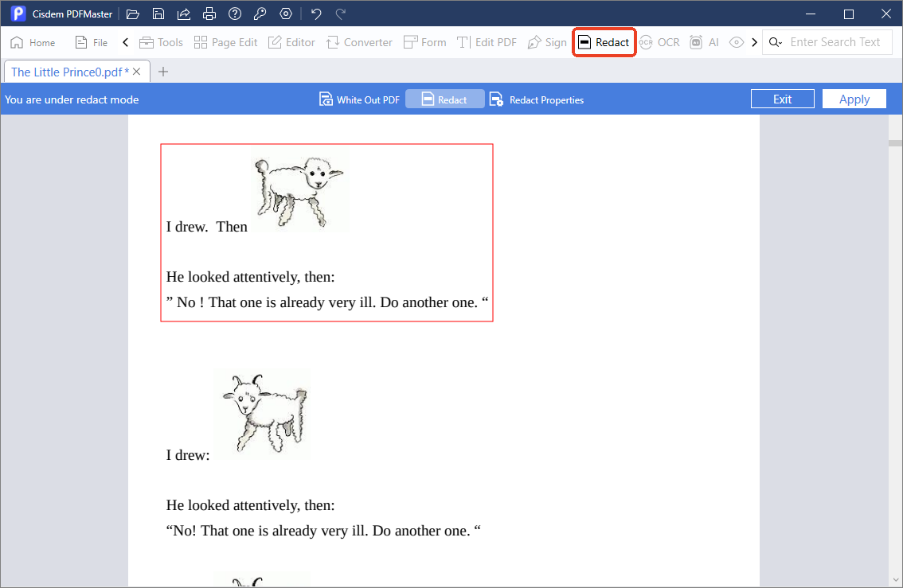Open the OCR tool
This screenshot has width=903, height=588.
tap(659, 43)
